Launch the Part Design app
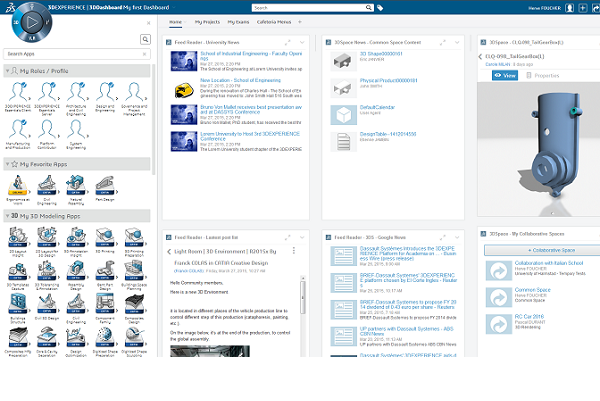Image resolution: width=600 pixels, height=401 pixels. pos(105,188)
